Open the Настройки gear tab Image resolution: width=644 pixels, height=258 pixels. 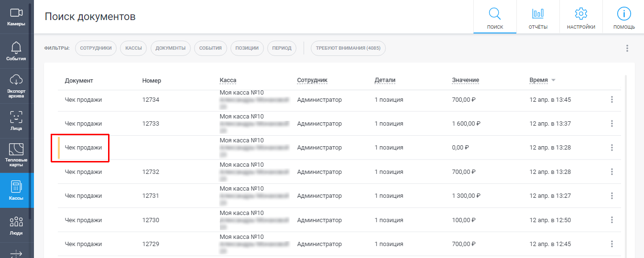[581, 17]
